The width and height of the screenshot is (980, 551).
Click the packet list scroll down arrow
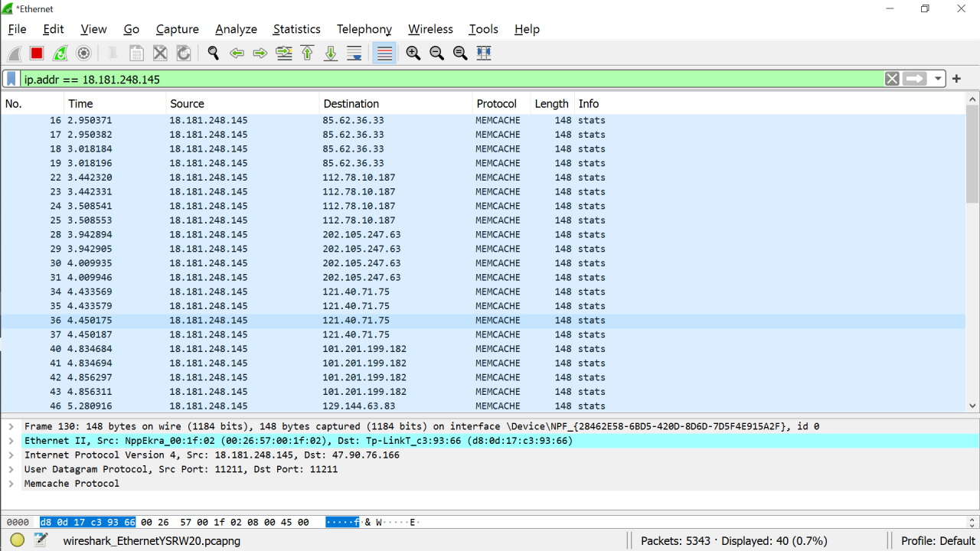(x=973, y=406)
